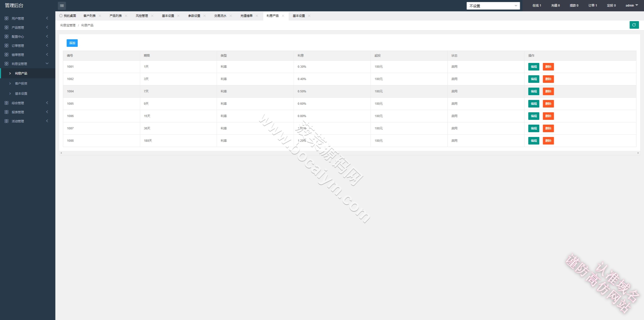
Task: Click 删除 for product 1001
Action: (x=548, y=67)
